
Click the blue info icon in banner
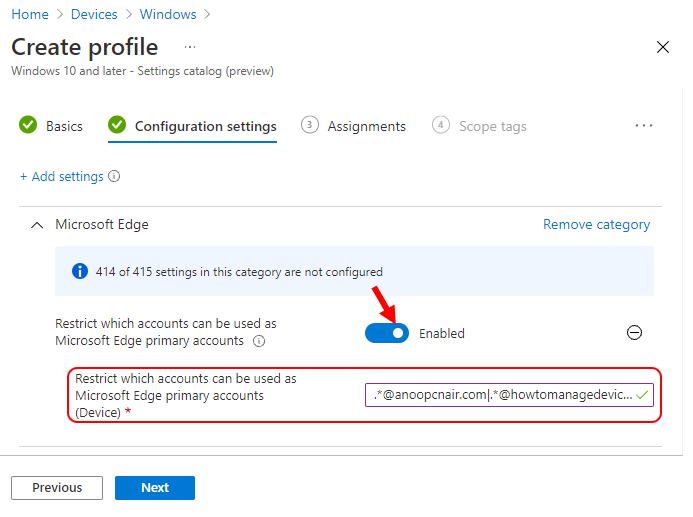80,271
